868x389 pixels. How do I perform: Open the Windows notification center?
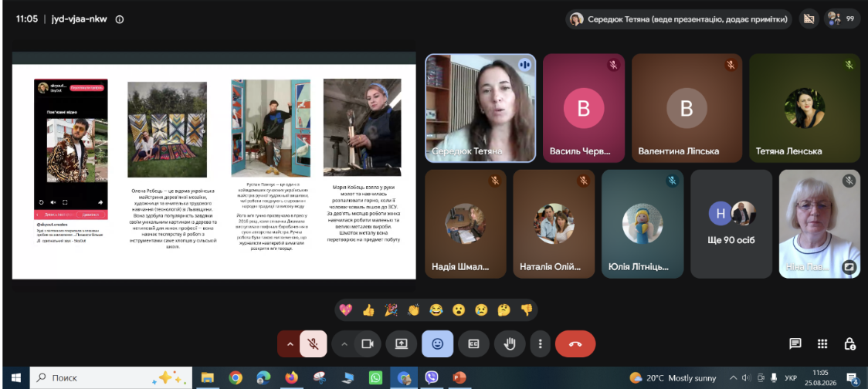[853, 378]
